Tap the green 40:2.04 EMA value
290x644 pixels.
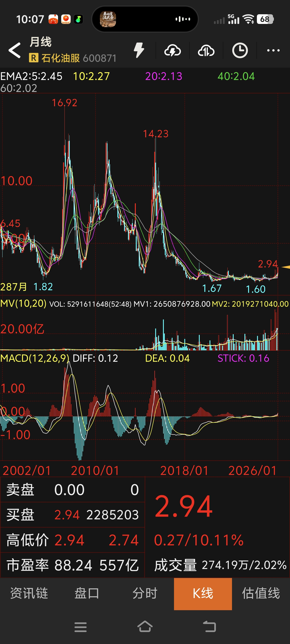236,76
